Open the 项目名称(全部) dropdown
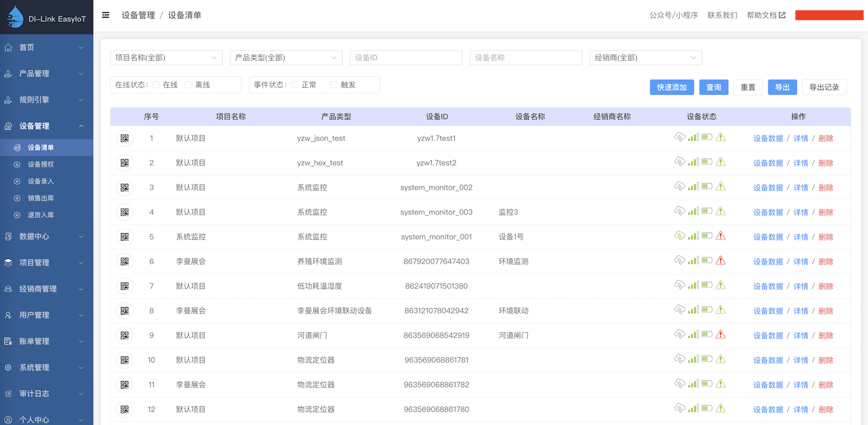868x425 pixels. [166, 58]
